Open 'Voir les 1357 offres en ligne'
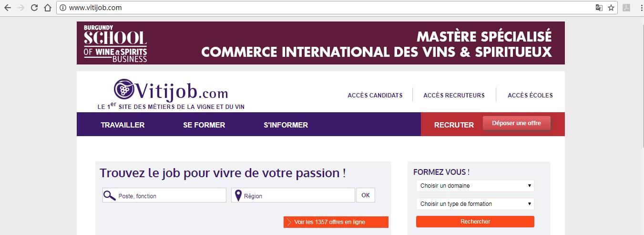 (336, 222)
